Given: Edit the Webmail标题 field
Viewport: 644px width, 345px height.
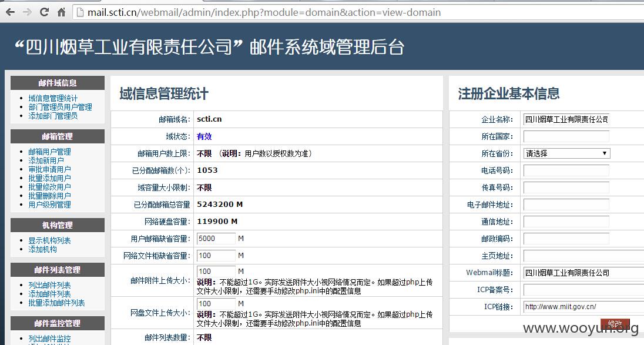Looking at the screenshot, I should point(583,273).
